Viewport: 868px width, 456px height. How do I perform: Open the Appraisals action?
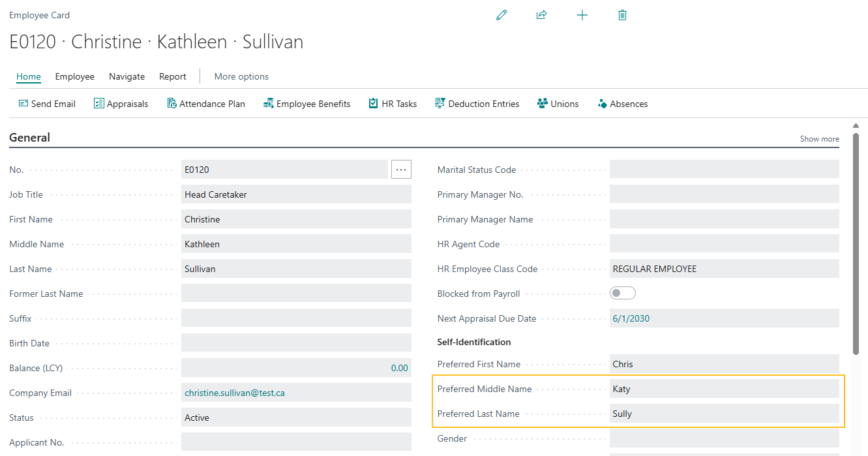[100, 103]
